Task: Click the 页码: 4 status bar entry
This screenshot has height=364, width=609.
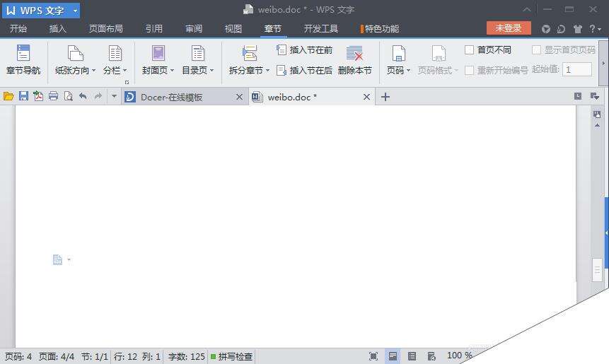Action: pyautogui.click(x=18, y=356)
